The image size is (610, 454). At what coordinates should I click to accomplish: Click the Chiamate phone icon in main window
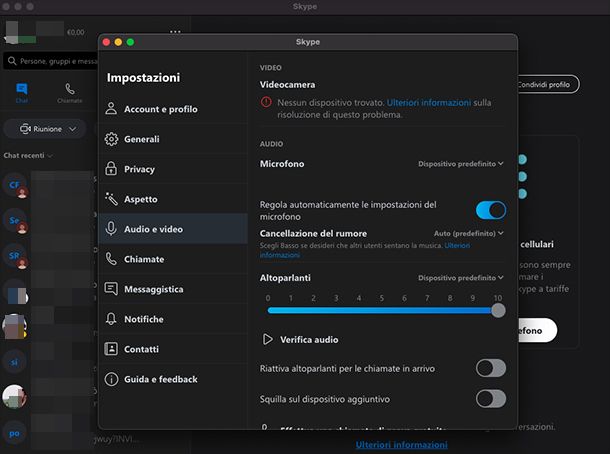[x=70, y=89]
